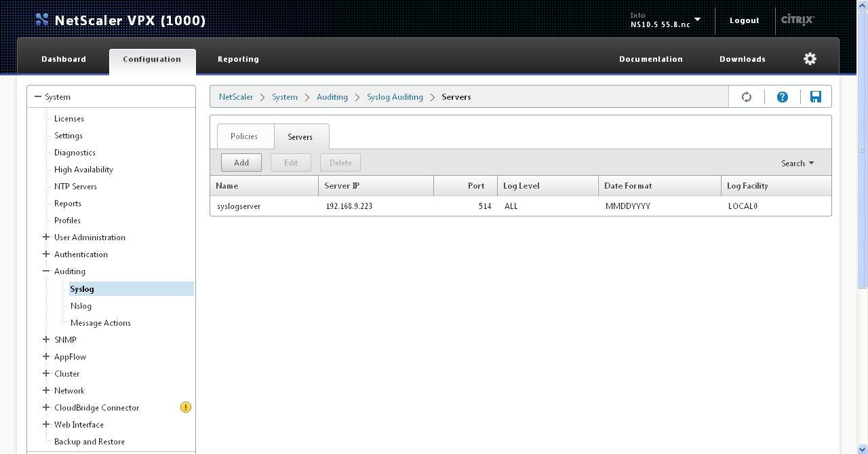Open the Reporting tab
This screenshot has height=454, width=868.
pyautogui.click(x=238, y=59)
